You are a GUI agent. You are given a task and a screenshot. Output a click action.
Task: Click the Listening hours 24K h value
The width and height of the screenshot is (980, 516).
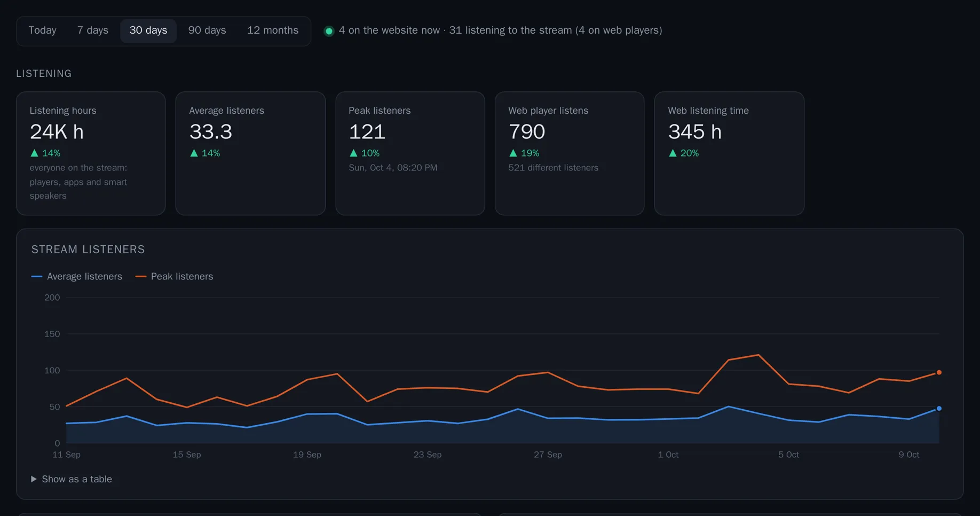pos(57,132)
